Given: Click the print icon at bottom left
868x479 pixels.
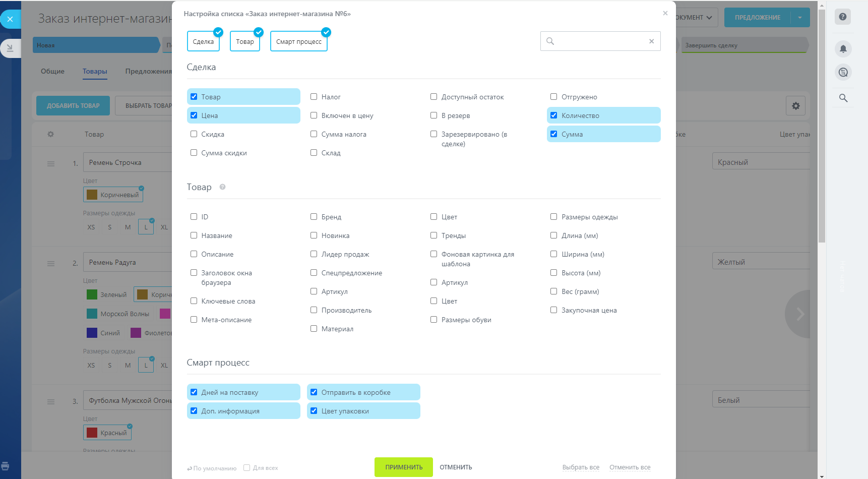Looking at the screenshot, I should click(5, 466).
